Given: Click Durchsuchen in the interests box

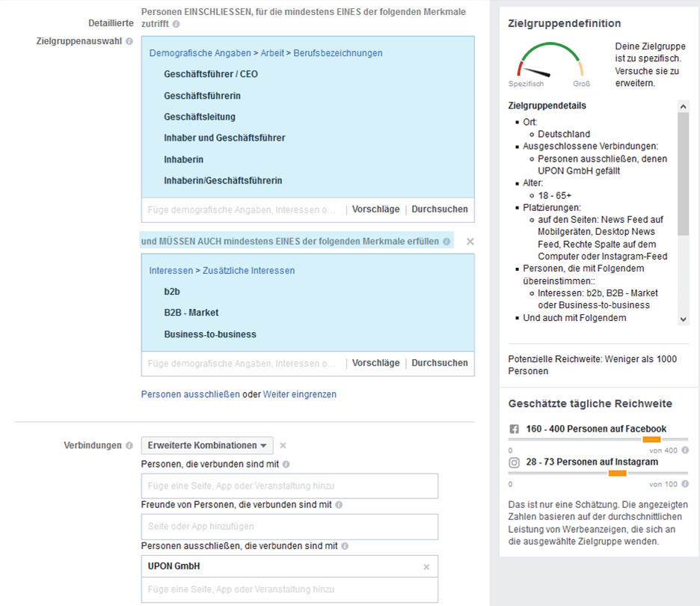Looking at the screenshot, I should point(439,363).
